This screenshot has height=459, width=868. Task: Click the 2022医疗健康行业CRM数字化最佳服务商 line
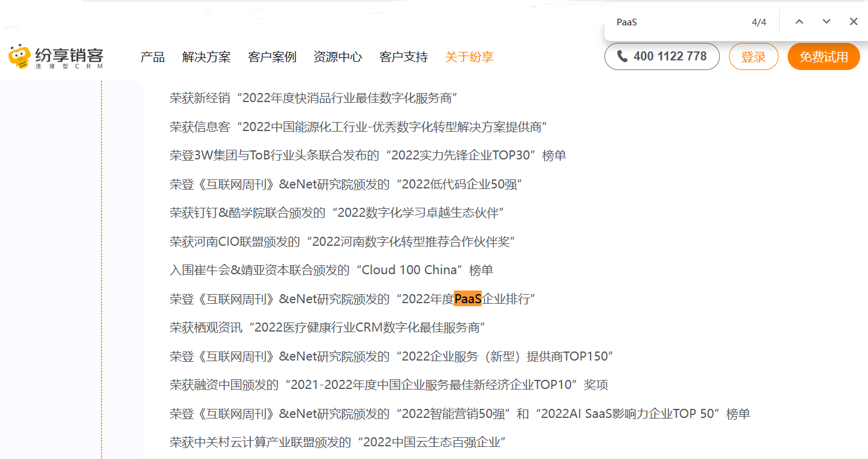pyautogui.click(x=328, y=327)
